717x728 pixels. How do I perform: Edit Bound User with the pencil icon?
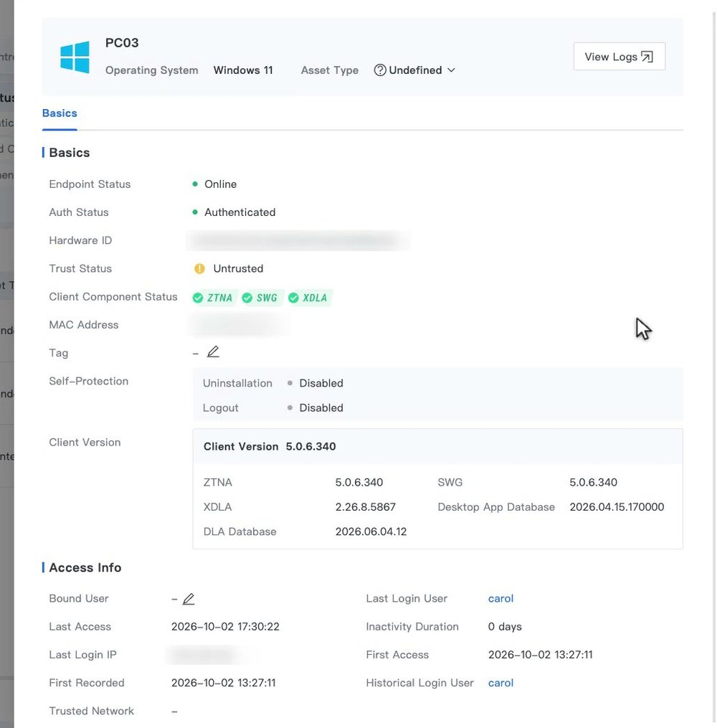pyautogui.click(x=189, y=599)
